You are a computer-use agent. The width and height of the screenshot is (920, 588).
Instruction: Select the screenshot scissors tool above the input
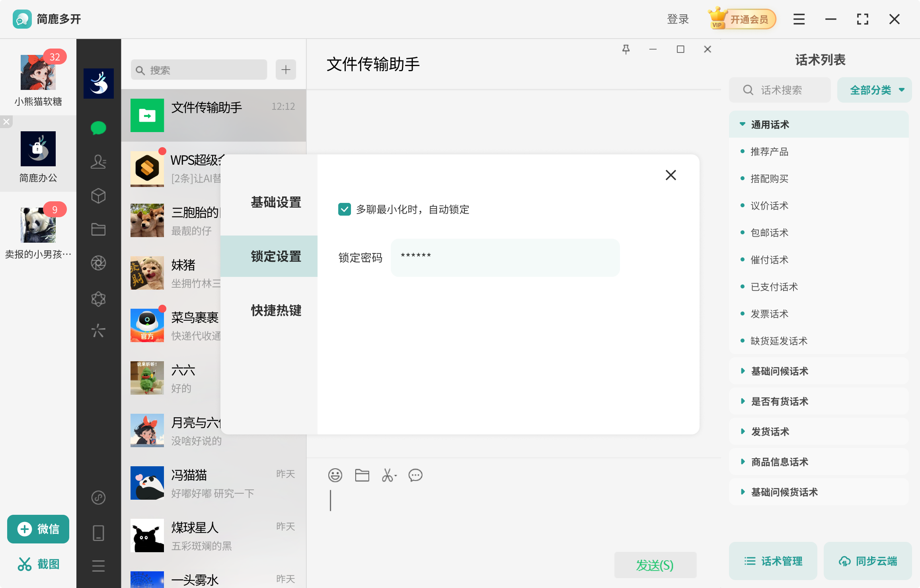tap(388, 475)
